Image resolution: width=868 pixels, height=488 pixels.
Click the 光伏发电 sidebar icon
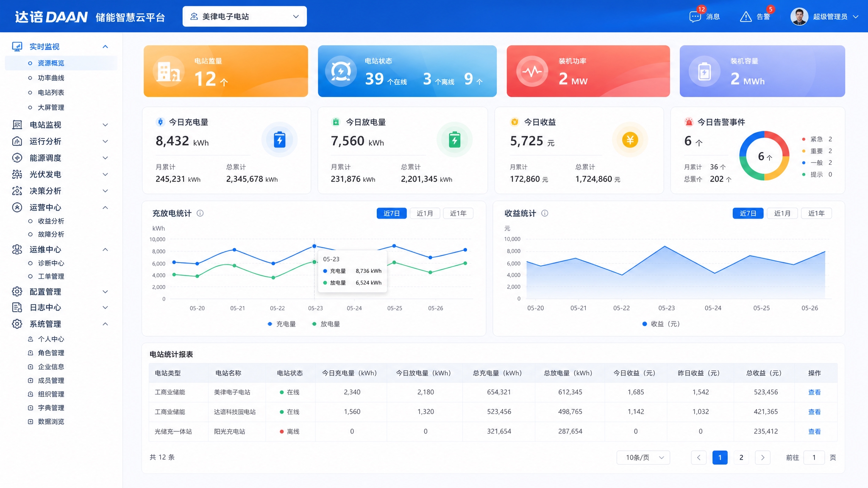click(17, 174)
